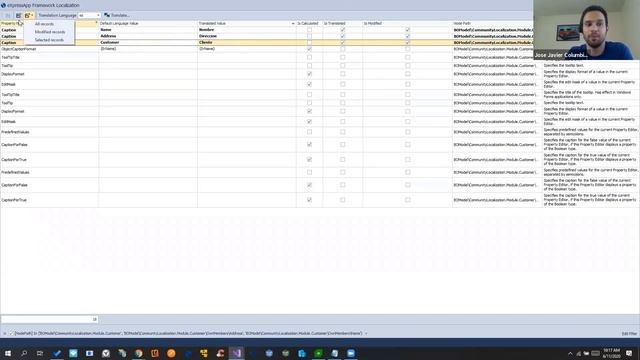
Task: Toggle Is Translated for the ObjectCaptionFormat row
Action: 342,49
